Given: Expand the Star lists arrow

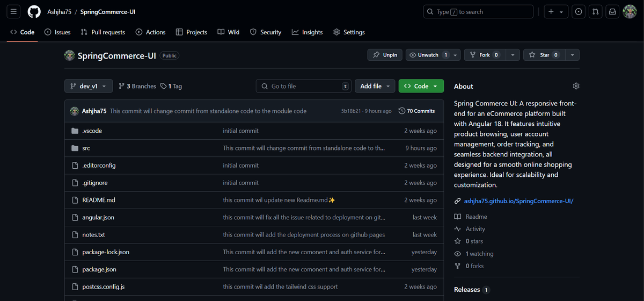Looking at the screenshot, I should point(572,55).
